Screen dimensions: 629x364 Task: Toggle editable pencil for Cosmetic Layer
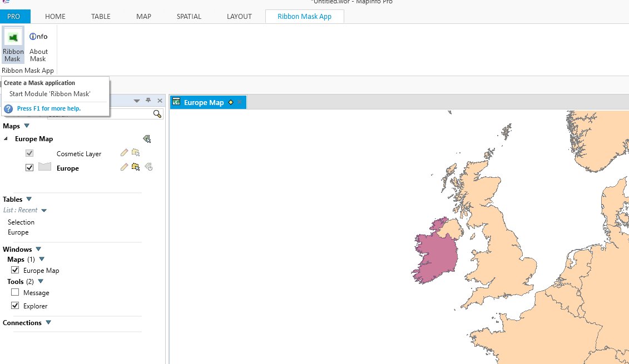point(124,153)
